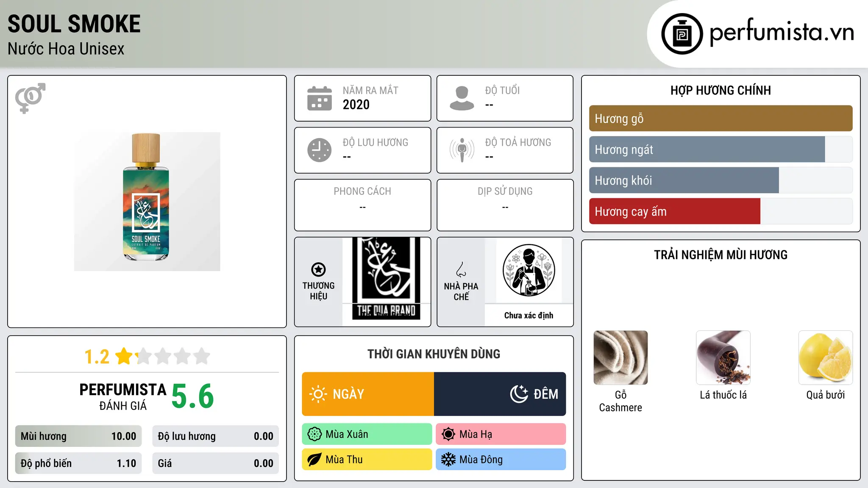Viewport: 868px width, 488px height.
Task: Click the Nước Hoa Unisex subtitle
Action: tap(66, 49)
